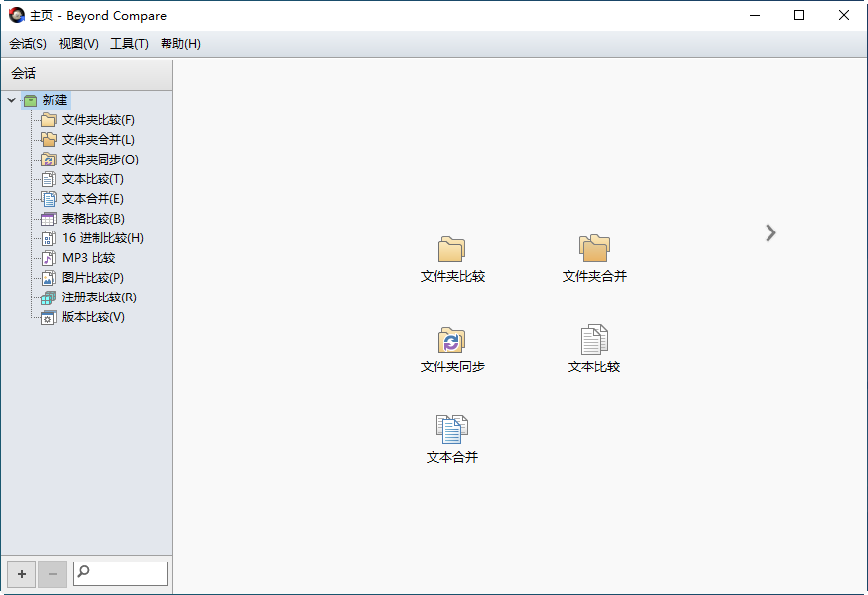Collapse the 新建 tree node

click(x=11, y=100)
